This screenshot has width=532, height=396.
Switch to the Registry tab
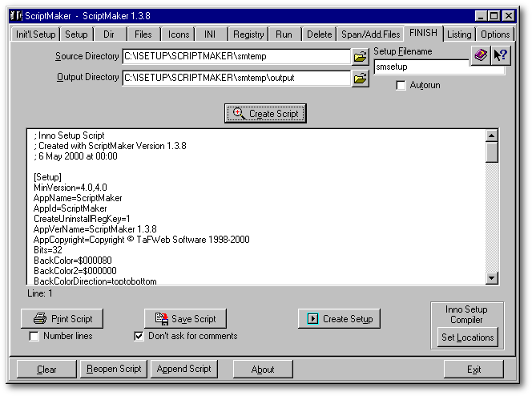[248, 34]
